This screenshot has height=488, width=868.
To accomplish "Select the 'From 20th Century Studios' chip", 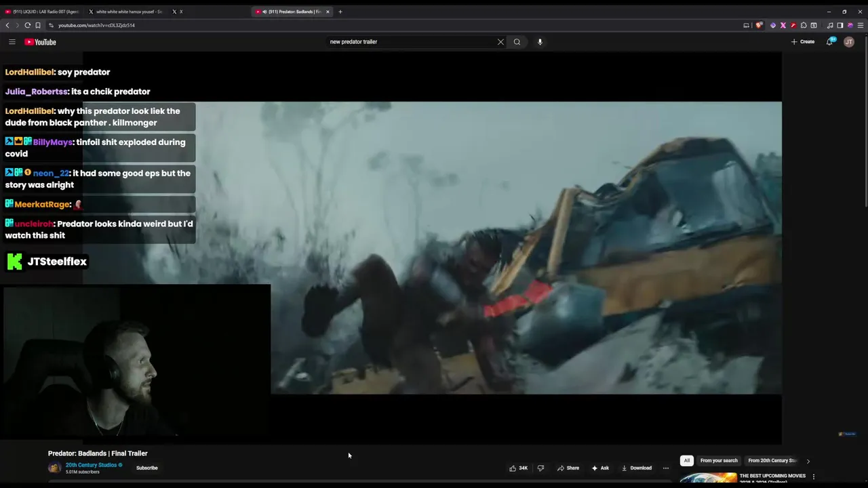I will [x=772, y=460].
